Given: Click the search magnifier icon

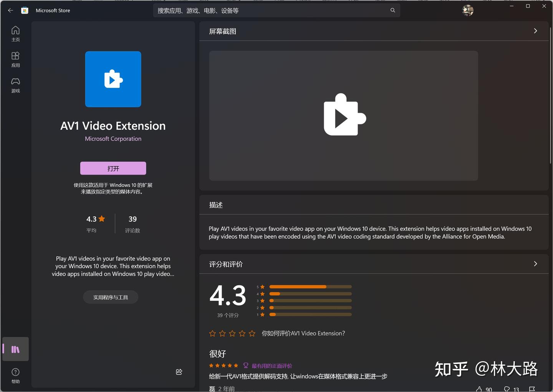Looking at the screenshot, I should [392, 10].
